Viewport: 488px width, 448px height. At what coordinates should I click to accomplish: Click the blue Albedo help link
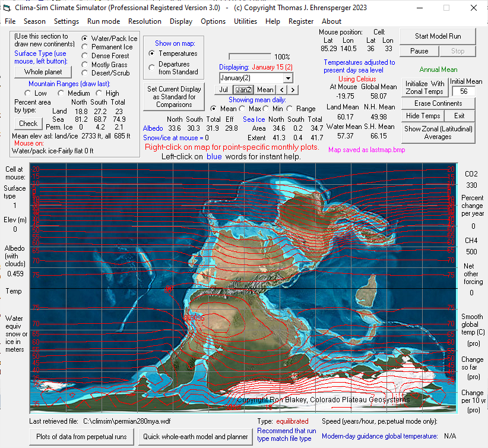click(x=153, y=128)
